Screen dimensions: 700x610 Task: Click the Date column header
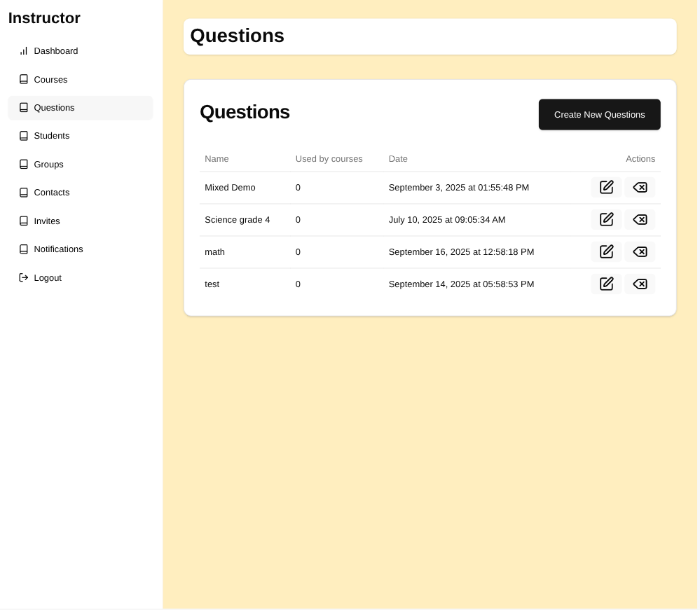pyautogui.click(x=399, y=159)
